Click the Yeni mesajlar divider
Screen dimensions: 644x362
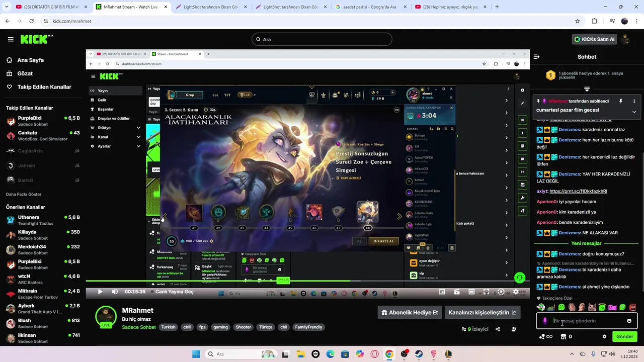tap(587, 243)
